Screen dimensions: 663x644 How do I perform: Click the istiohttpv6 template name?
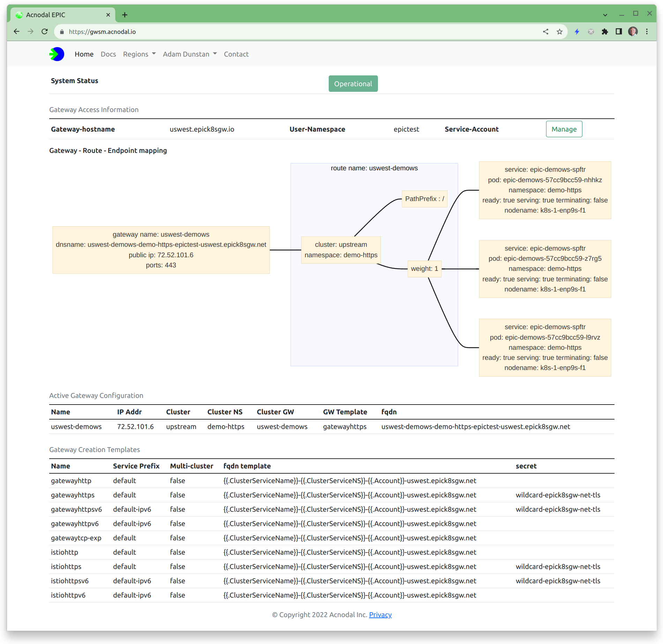coord(68,595)
